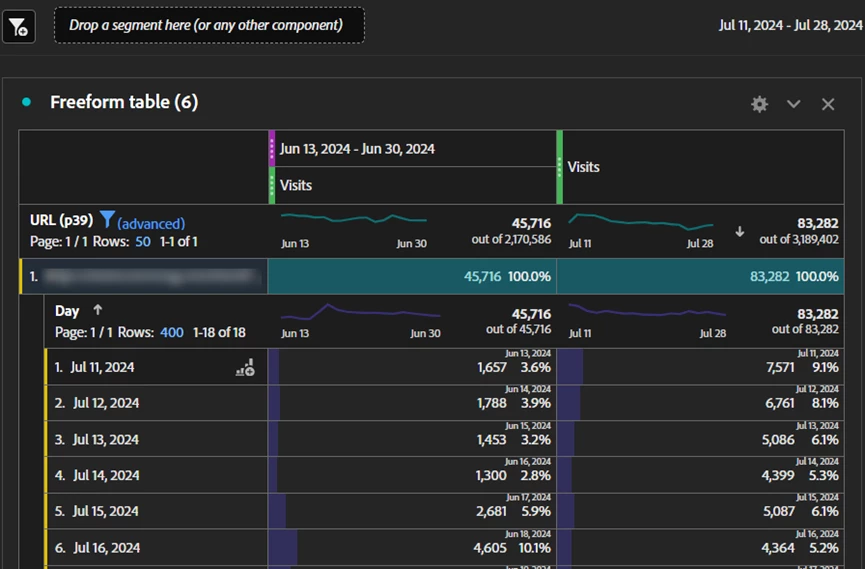Viewport: 865px width, 569px height.
Task: Click the visualize icon on Jul 11, 2024 row
Action: [245, 368]
